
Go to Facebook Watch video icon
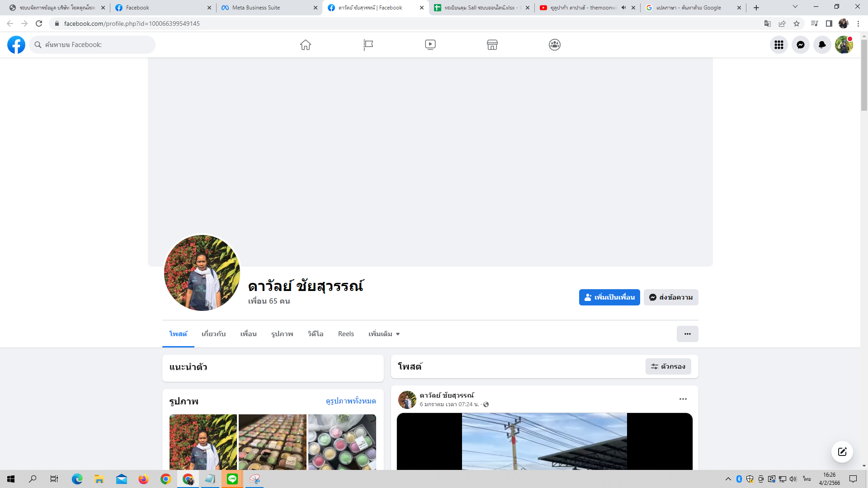430,45
